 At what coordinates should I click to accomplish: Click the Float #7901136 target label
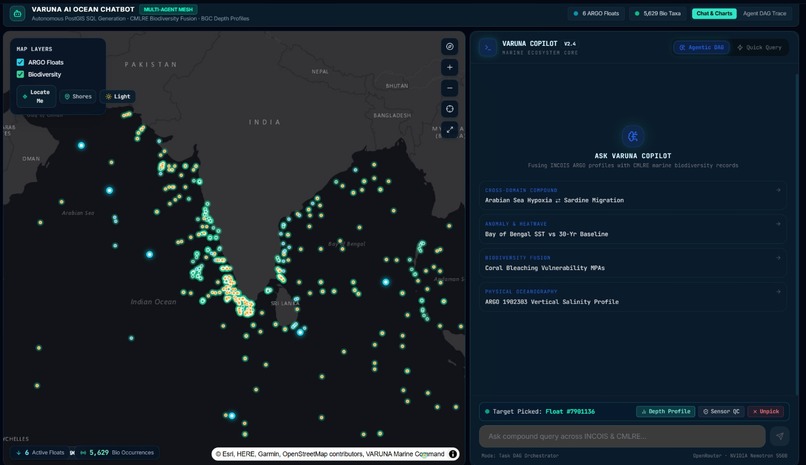pos(570,412)
